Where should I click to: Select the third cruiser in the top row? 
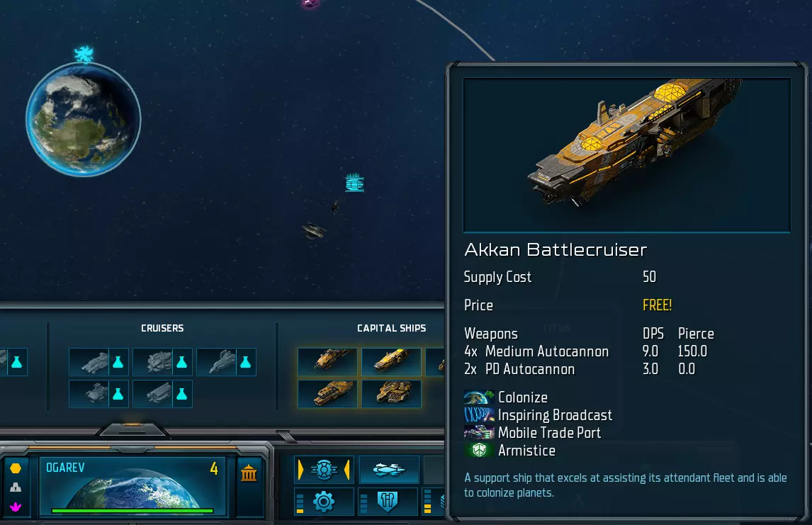pyautogui.click(x=217, y=362)
